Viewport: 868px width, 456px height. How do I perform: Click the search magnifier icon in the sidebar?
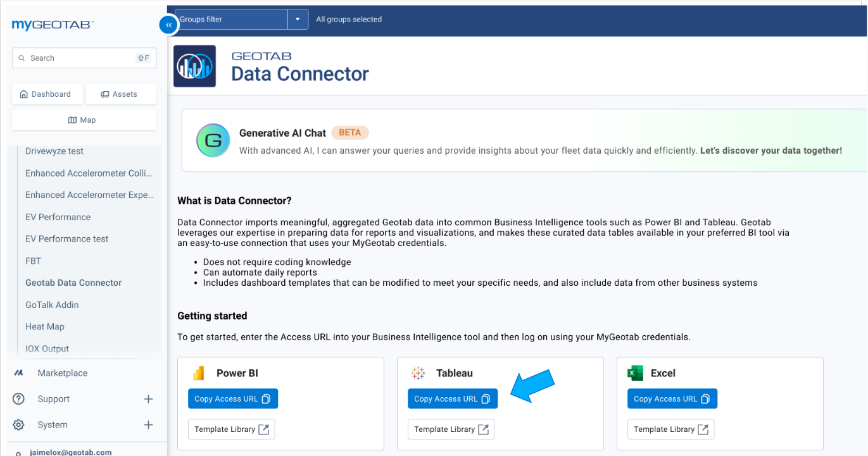(x=22, y=58)
